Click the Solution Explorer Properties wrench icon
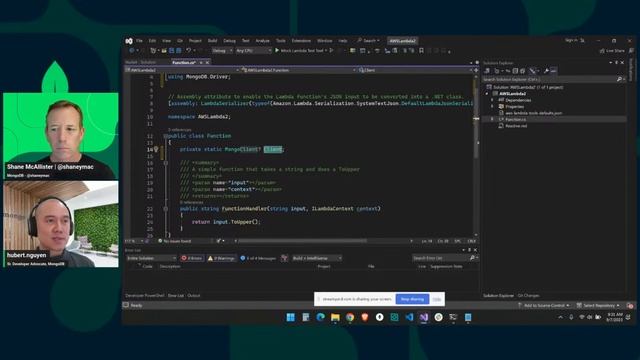 (546, 71)
